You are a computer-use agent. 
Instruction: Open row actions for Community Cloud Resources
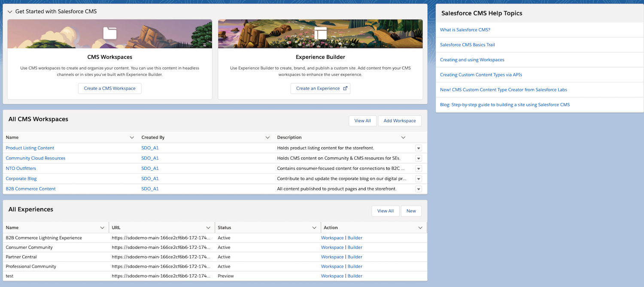419,158
